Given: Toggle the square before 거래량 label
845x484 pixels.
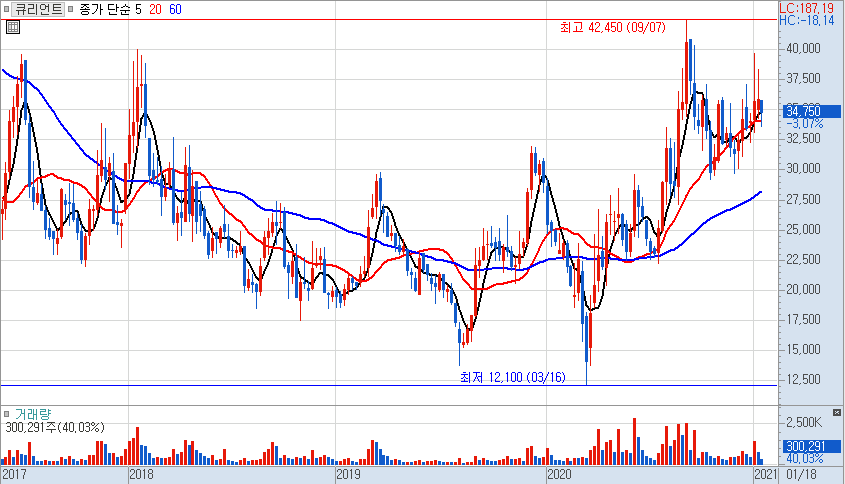Looking at the screenshot, I should (x=6, y=414).
